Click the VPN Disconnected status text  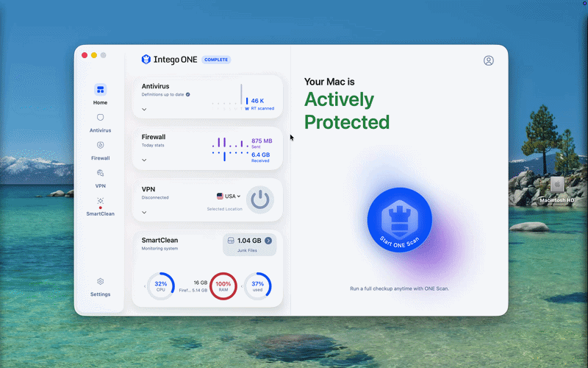[155, 197]
